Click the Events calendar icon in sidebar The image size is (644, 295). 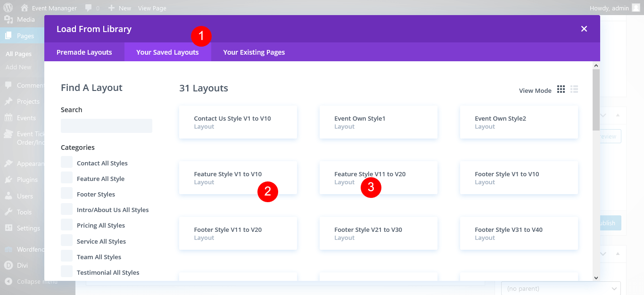tap(8, 118)
